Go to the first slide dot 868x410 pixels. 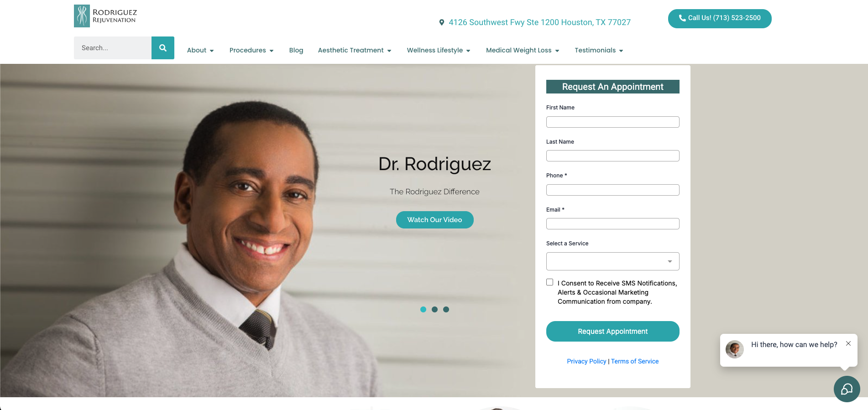(x=423, y=309)
